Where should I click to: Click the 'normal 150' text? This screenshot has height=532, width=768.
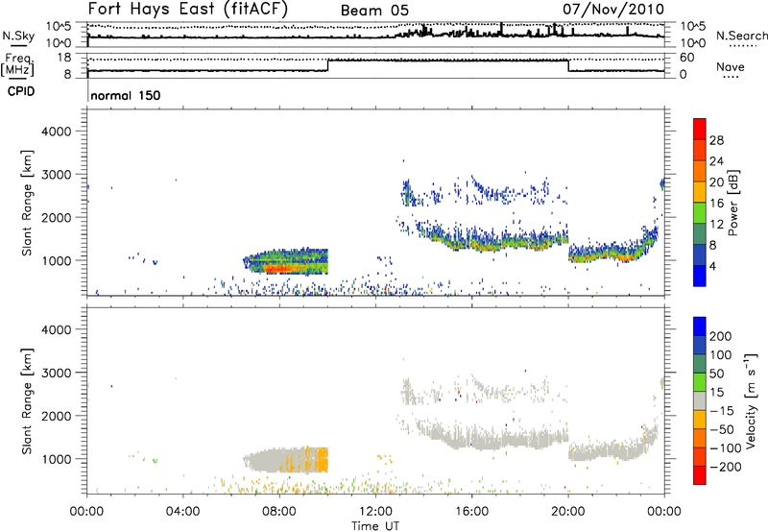coord(126,95)
